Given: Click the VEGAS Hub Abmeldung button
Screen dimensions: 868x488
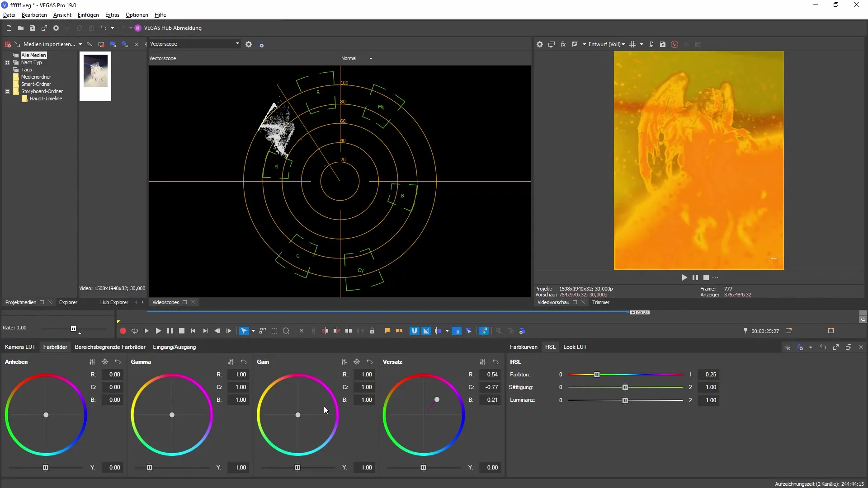Looking at the screenshot, I should click(x=168, y=28).
